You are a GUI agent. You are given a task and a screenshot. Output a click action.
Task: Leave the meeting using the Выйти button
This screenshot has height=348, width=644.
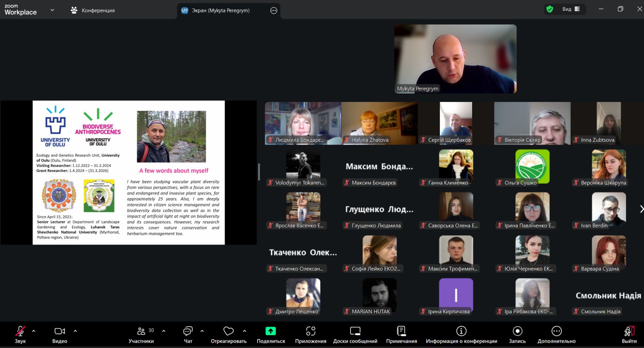click(x=629, y=334)
